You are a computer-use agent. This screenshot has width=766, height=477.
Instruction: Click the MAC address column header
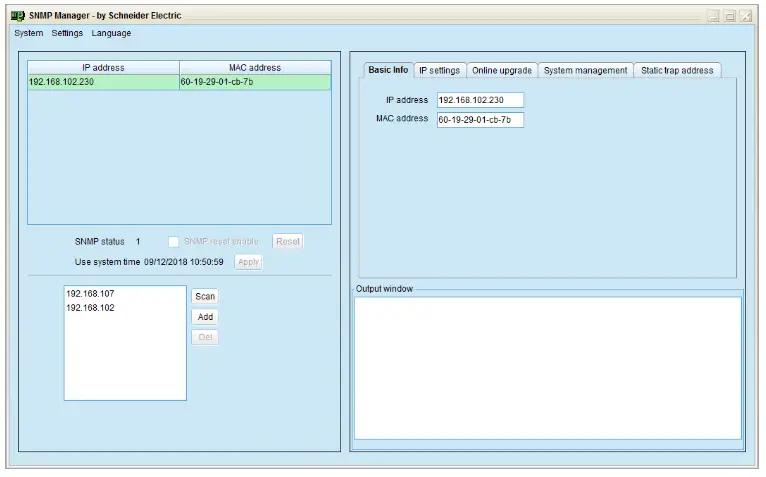255,67
